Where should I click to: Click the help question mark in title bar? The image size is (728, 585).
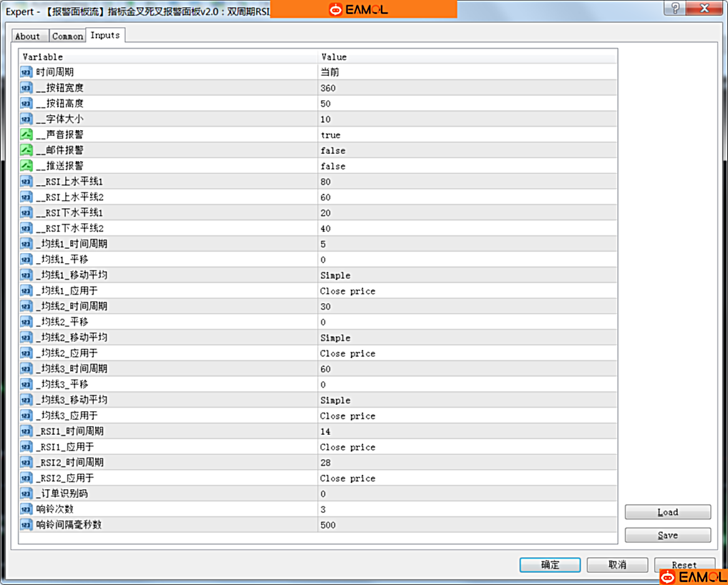675,8
